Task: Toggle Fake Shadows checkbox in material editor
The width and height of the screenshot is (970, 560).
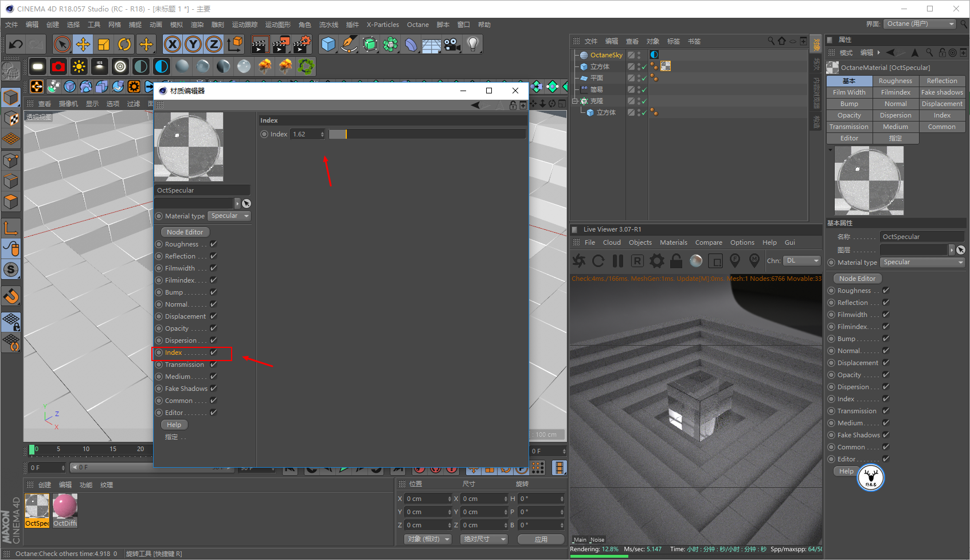Action: pos(214,388)
